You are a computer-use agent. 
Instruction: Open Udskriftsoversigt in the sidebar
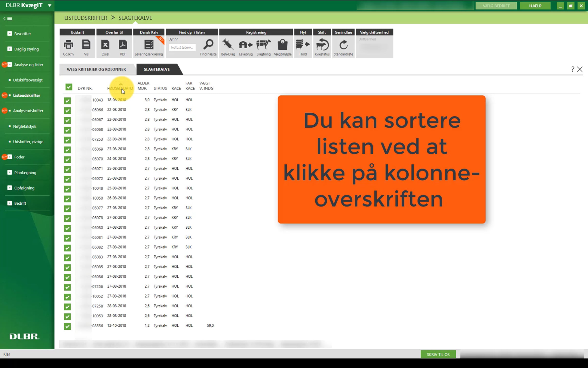point(28,80)
